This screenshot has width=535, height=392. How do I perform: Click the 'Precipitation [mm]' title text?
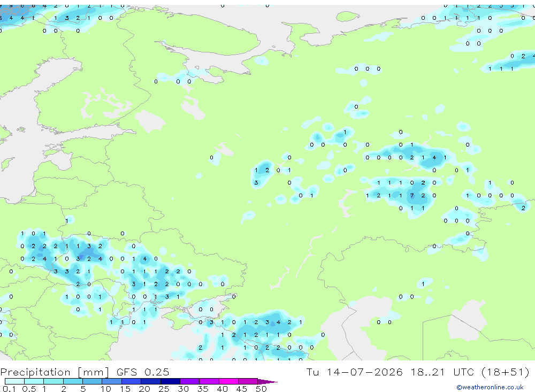(x=55, y=372)
